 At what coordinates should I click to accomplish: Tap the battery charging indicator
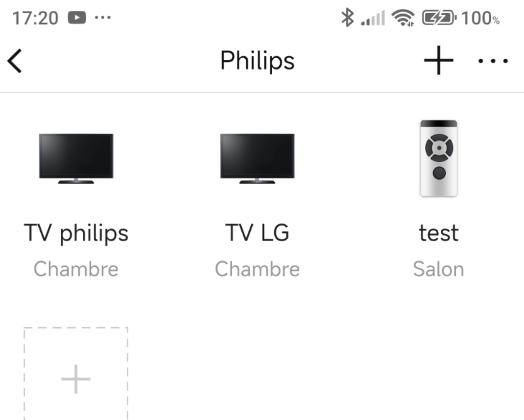(439, 18)
